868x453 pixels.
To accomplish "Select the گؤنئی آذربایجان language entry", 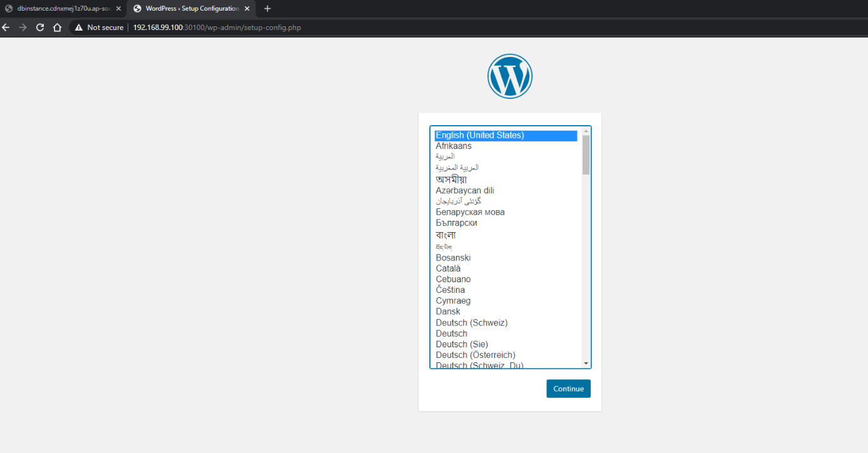I will 506,201.
